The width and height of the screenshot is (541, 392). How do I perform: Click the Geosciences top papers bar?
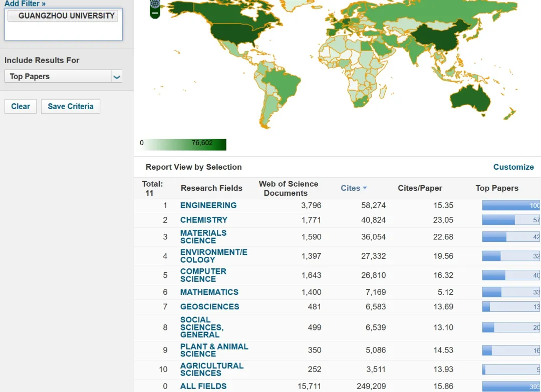pyautogui.click(x=511, y=306)
